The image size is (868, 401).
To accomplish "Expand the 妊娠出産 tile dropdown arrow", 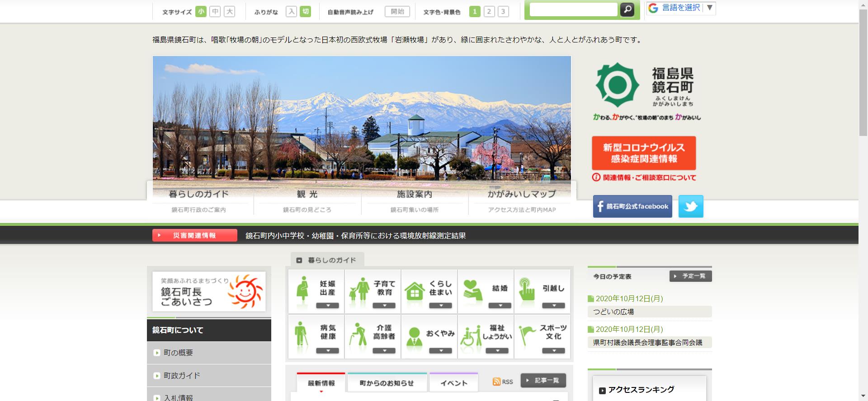I will (x=328, y=306).
